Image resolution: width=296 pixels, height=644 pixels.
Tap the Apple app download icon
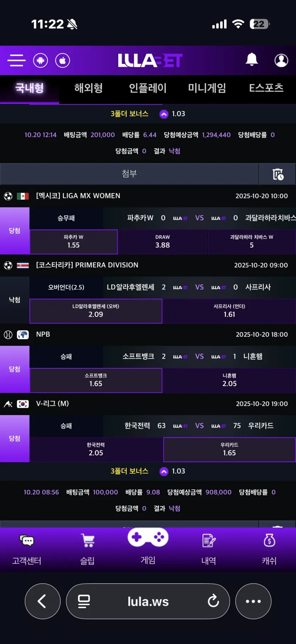(x=63, y=60)
